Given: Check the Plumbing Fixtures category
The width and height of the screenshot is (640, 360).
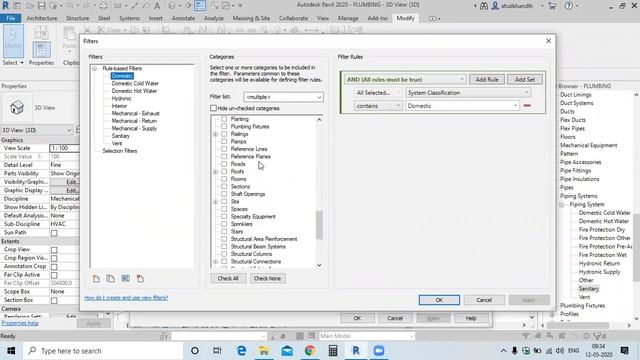Looking at the screenshot, I should [x=224, y=127].
